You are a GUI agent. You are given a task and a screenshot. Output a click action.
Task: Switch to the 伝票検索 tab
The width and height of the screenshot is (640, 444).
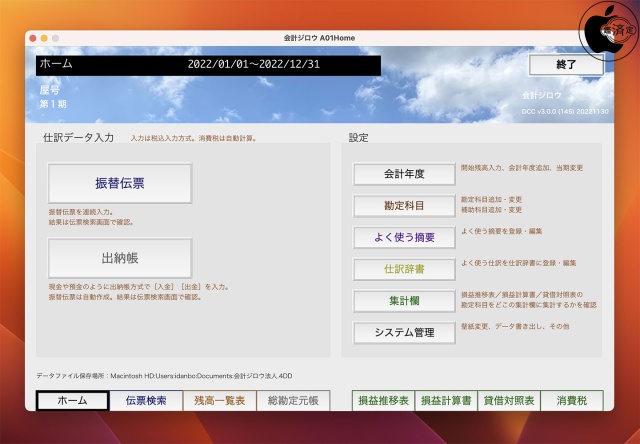tap(146, 401)
